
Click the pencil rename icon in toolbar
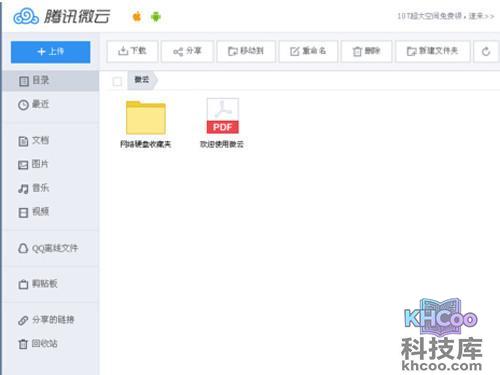pyautogui.click(x=295, y=51)
